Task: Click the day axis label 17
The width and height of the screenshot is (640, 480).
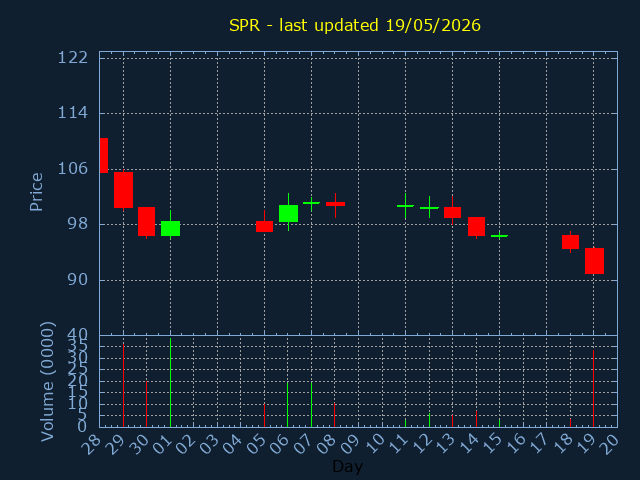Action: tap(538, 444)
